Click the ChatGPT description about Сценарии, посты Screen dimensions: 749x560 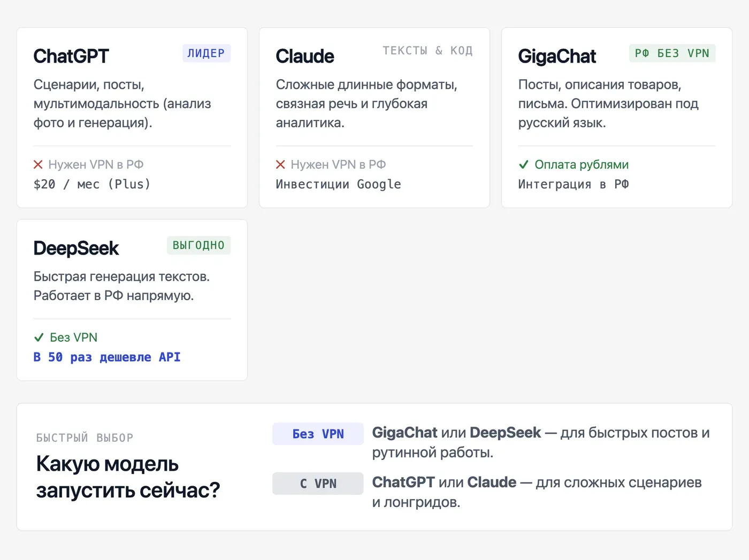click(123, 104)
